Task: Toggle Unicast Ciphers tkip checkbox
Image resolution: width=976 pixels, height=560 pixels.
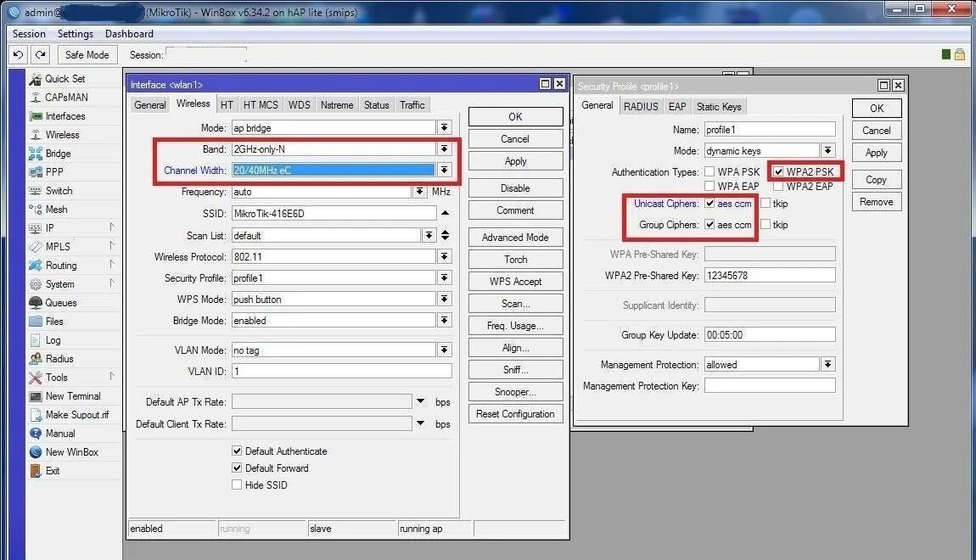Action: (x=766, y=204)
